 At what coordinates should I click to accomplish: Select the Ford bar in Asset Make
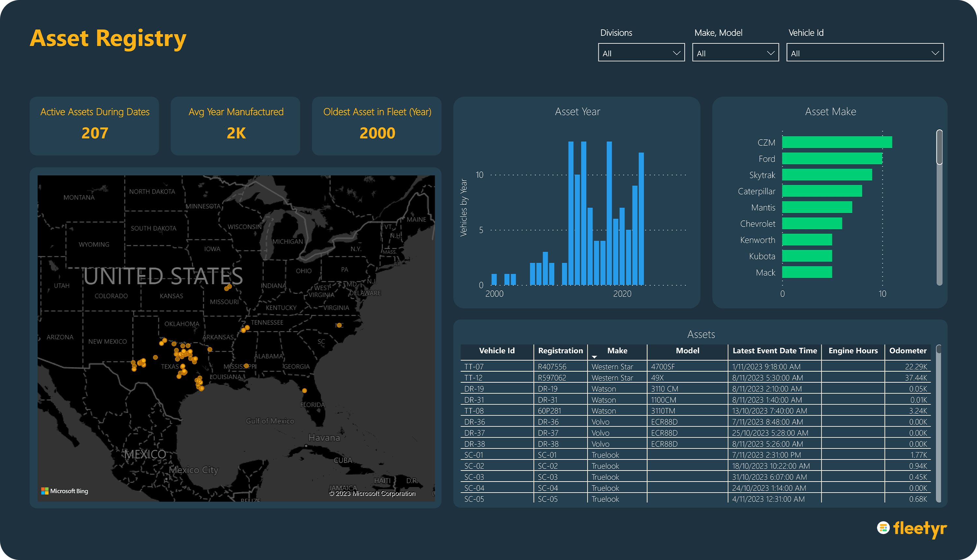(832, 158)
